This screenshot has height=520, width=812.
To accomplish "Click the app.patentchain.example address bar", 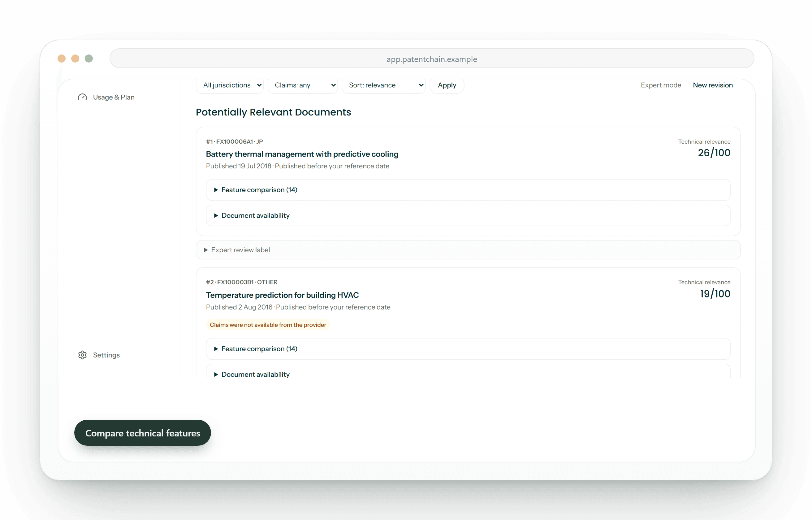I will tap(432, 59).
